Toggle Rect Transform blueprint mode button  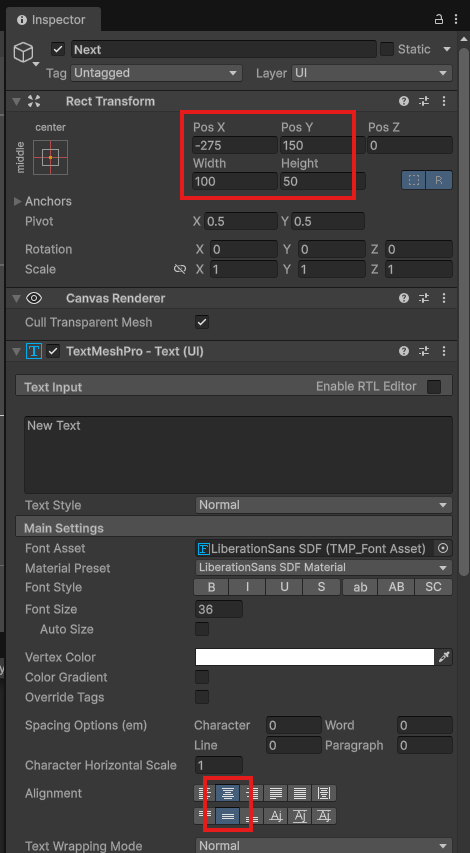414,181
